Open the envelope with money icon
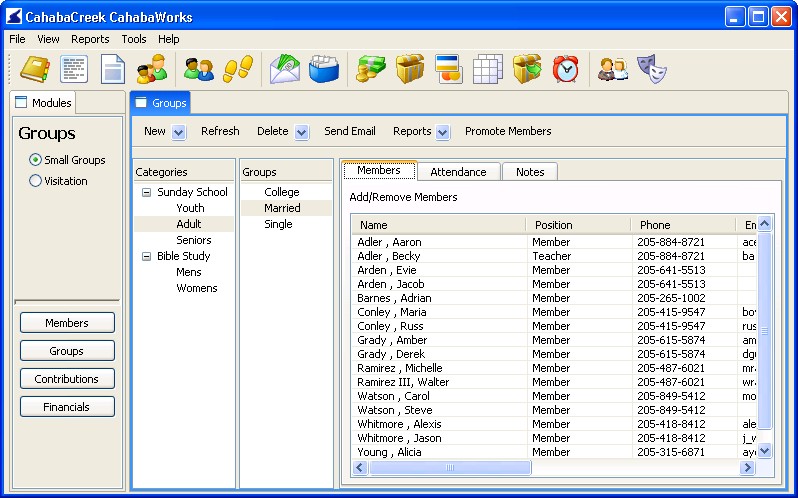798x498 pixels. click(x=284, y=69)
